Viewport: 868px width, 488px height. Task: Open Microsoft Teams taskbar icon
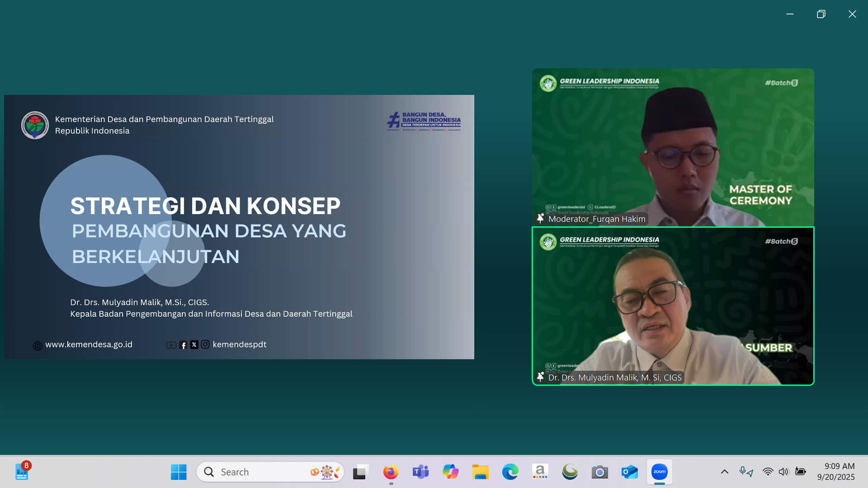pos(420,472)
